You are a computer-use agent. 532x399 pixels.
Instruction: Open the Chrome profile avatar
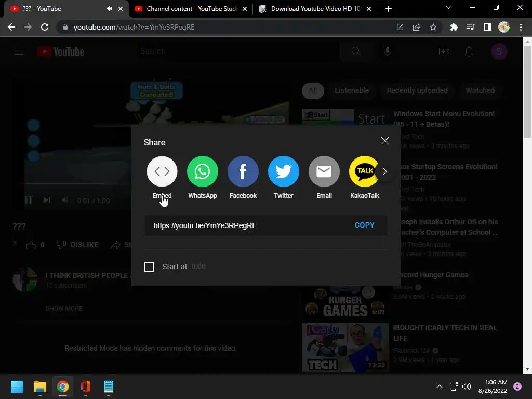(x=504, y=27)
